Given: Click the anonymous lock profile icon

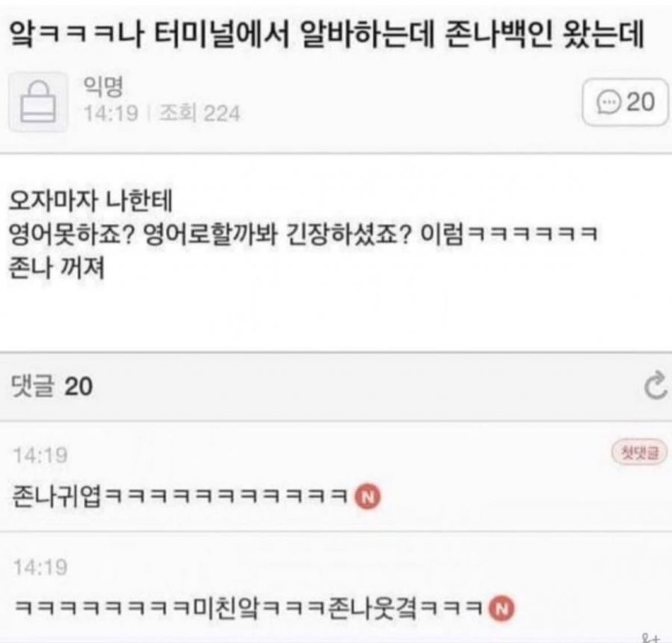Looking at the screenshot, I should tap(38, 102).
